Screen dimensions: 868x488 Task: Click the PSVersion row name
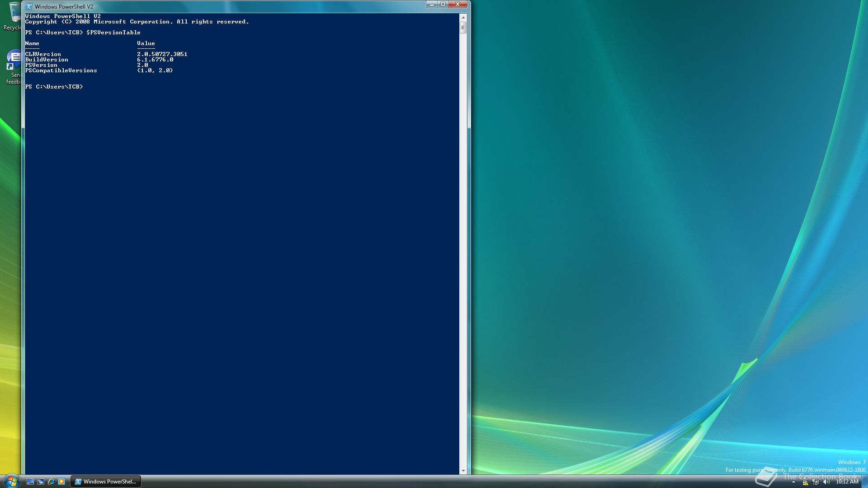click(x=41, y=65)
